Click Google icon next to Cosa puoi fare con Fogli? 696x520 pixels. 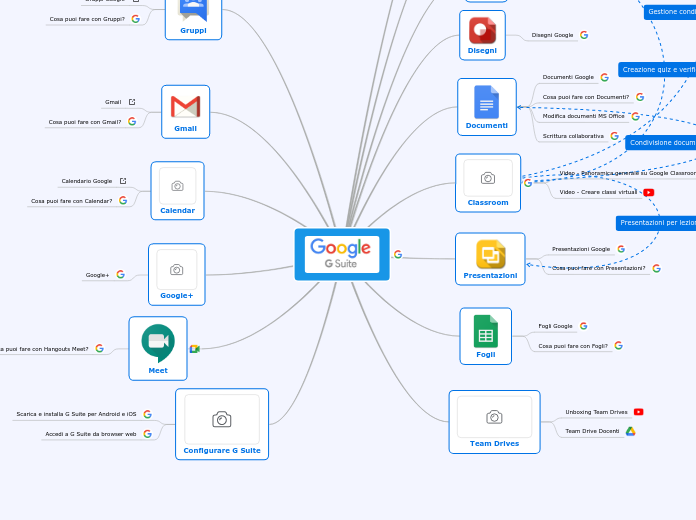coord(619,345)
